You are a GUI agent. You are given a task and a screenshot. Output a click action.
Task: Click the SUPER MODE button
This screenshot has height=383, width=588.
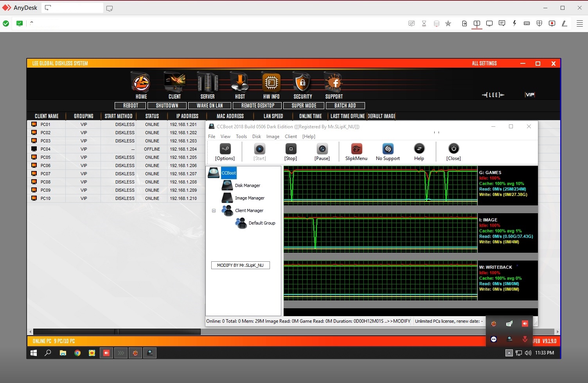coord(304,106)
